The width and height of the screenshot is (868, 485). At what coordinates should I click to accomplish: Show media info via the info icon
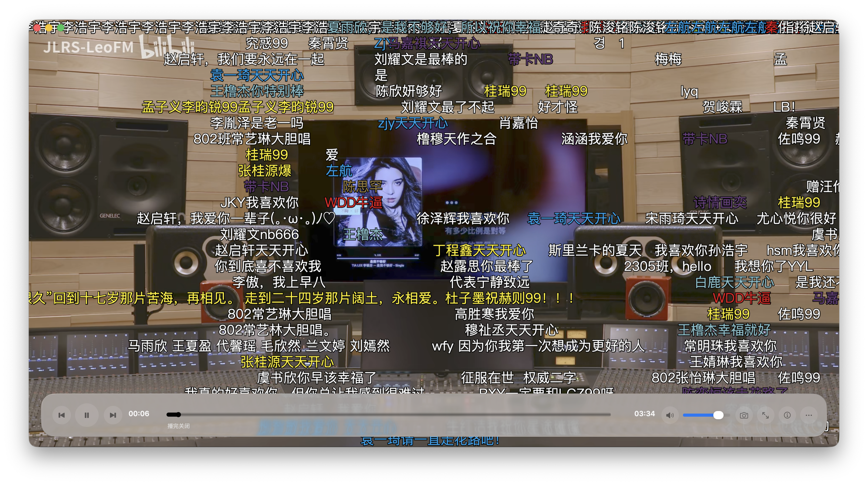[x=787, y=415]
